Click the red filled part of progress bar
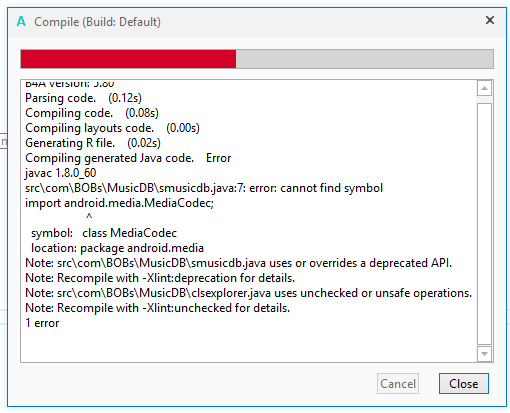Image resolution: width=510 pixels, height=413 pixels. coord(128,59)
